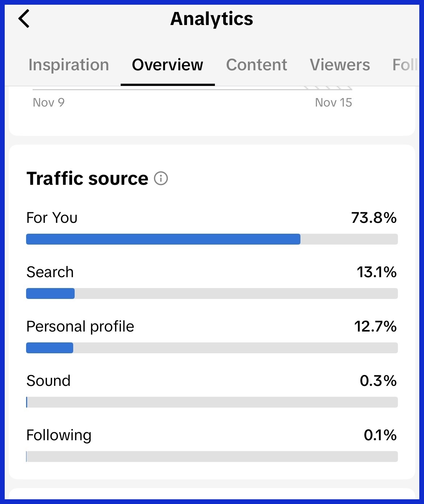Open the Content tab

pyautogui.click(x=256, y=65)
